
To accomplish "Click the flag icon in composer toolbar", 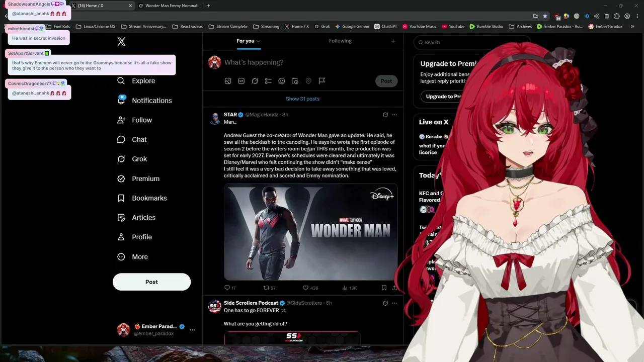I will click(x=322, y=81).
